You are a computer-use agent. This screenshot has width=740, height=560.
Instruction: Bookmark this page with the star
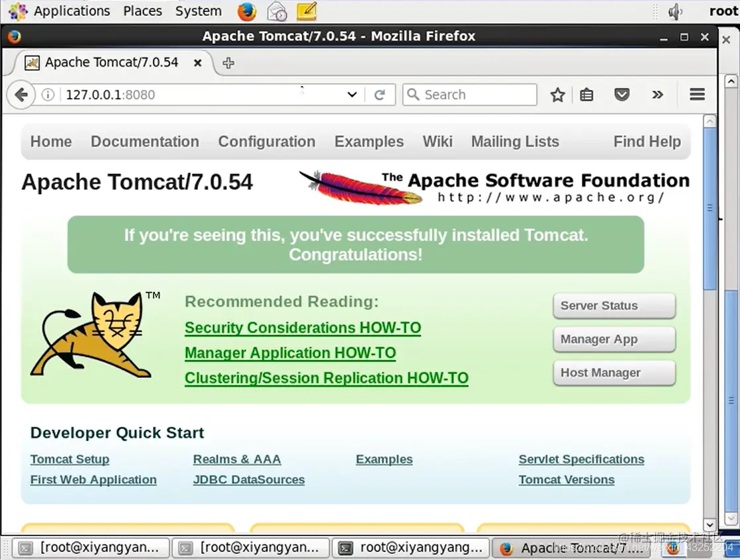tap(557, 95)
